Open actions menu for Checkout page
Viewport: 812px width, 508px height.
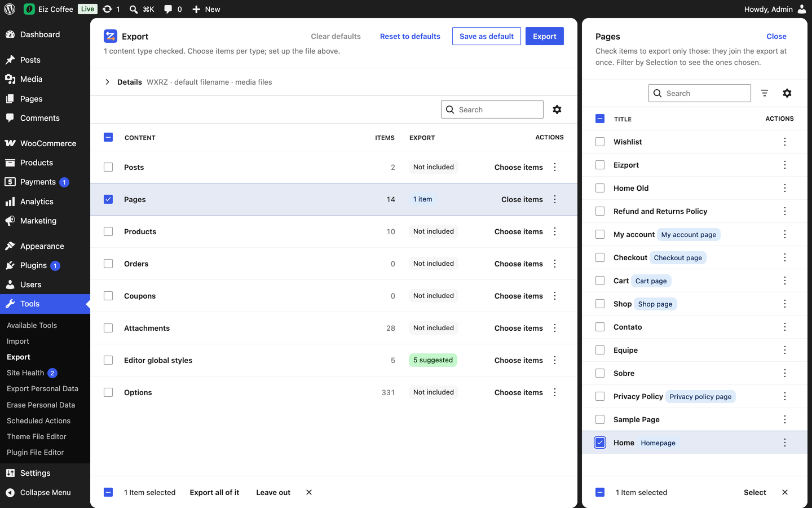[x=785, y=257]
